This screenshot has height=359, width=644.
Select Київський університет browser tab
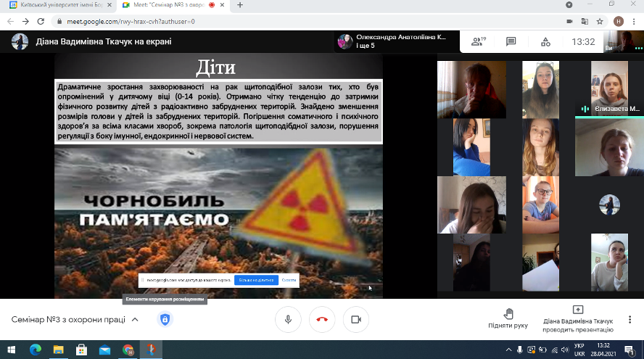coord(61,5)
